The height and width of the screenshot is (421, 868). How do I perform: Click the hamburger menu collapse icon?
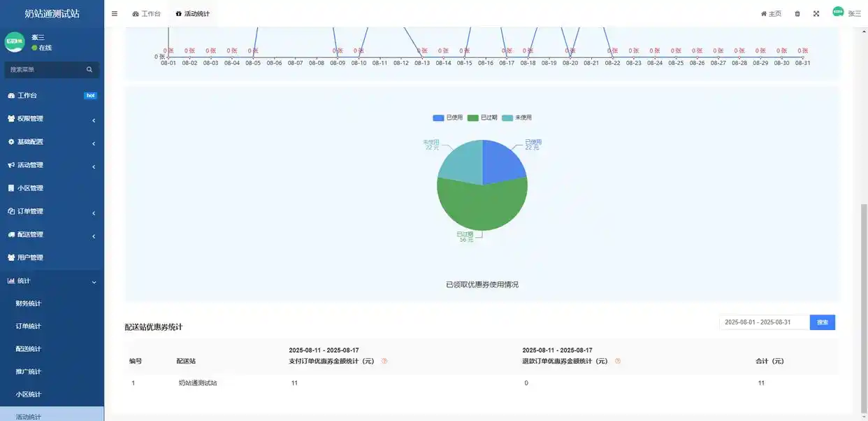point(115,13)
